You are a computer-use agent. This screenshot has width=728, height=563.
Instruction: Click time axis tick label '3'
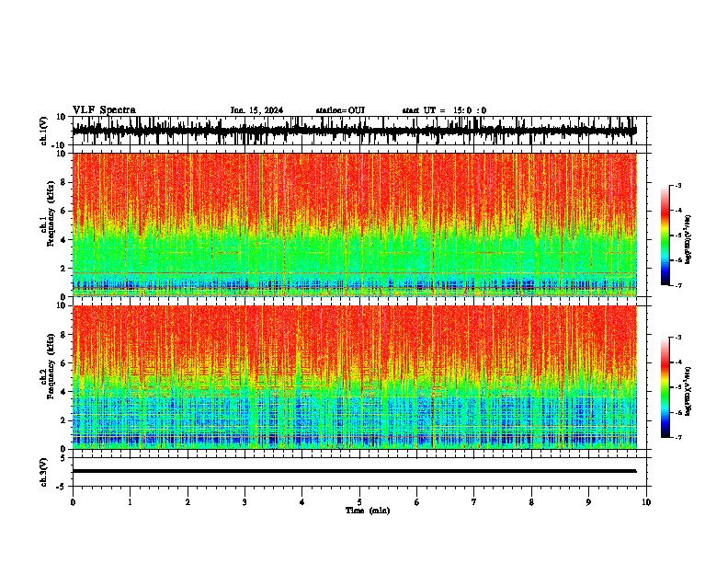[245, 502]
